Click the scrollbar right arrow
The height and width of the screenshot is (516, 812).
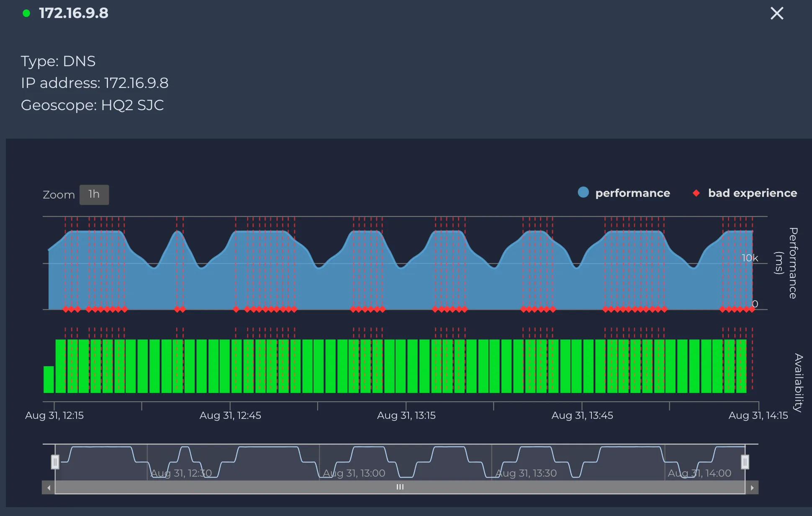pos(752,488)
